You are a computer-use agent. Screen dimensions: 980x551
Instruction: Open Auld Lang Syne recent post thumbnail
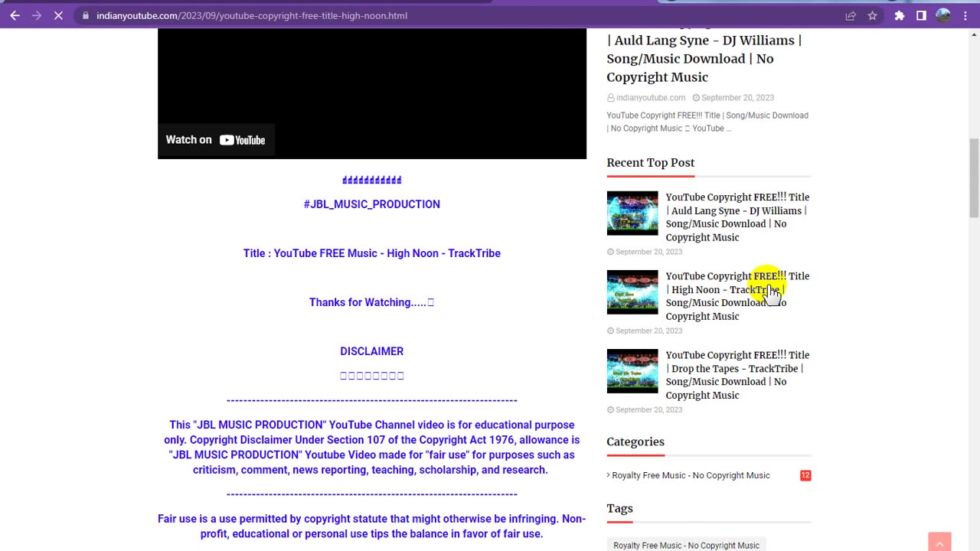(632, 213)
